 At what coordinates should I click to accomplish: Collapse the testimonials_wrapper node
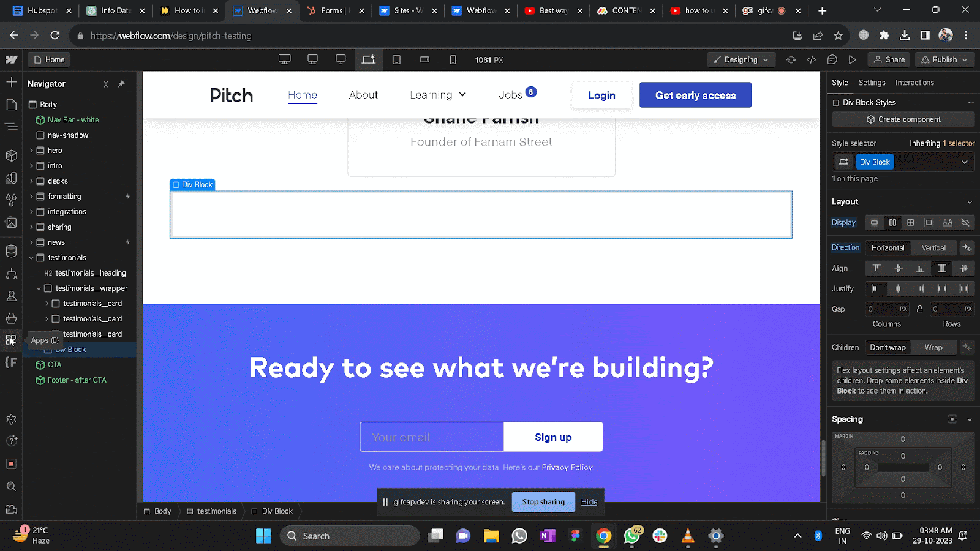point(39,288)
